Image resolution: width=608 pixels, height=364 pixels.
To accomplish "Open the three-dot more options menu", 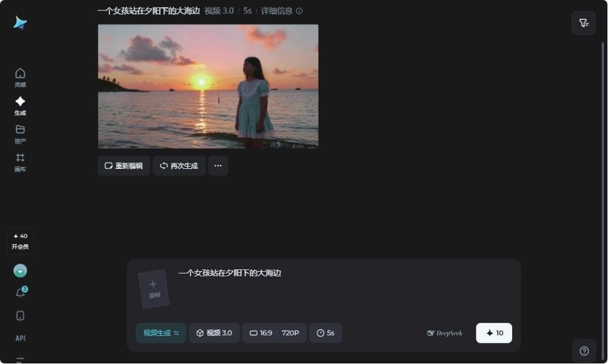I will pos(218,166).
